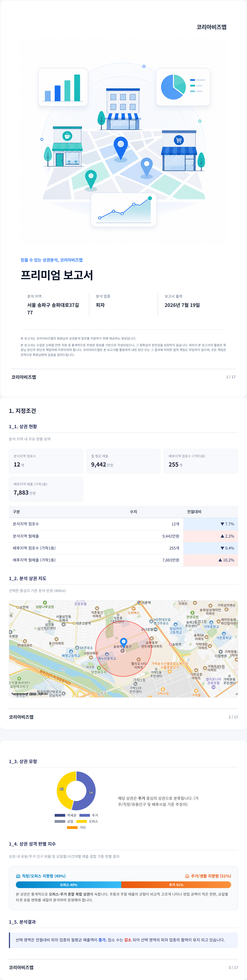Click the bar chart card in cover illustration

pyautogui.click(x=63, y=87)
